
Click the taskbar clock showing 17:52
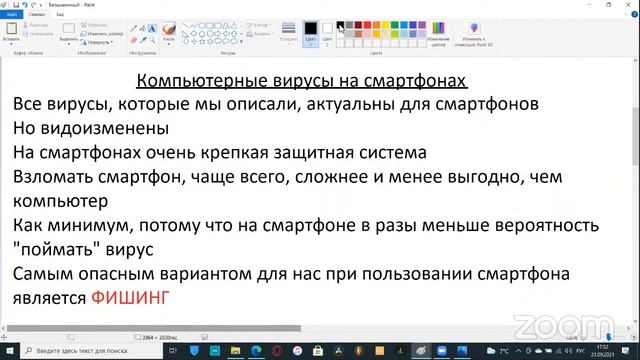tap(602, 351)
